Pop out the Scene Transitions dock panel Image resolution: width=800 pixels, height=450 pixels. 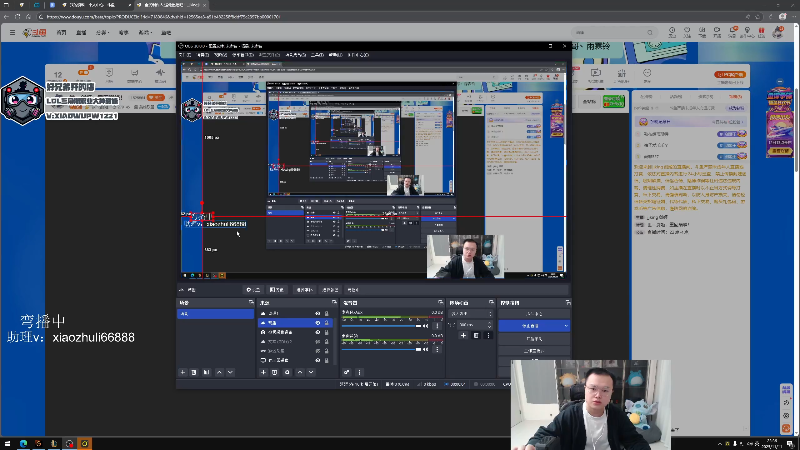coord(491,303)
